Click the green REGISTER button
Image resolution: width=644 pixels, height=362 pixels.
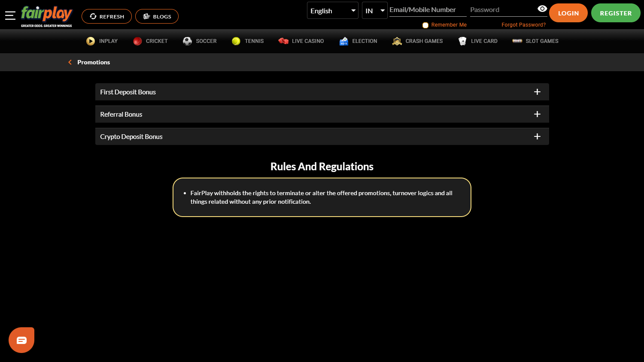616,13
